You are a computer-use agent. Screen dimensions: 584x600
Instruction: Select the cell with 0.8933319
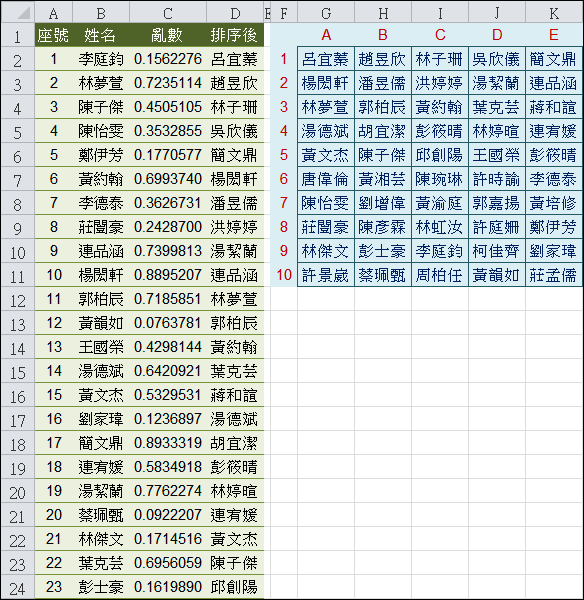(x=168, y=443)
